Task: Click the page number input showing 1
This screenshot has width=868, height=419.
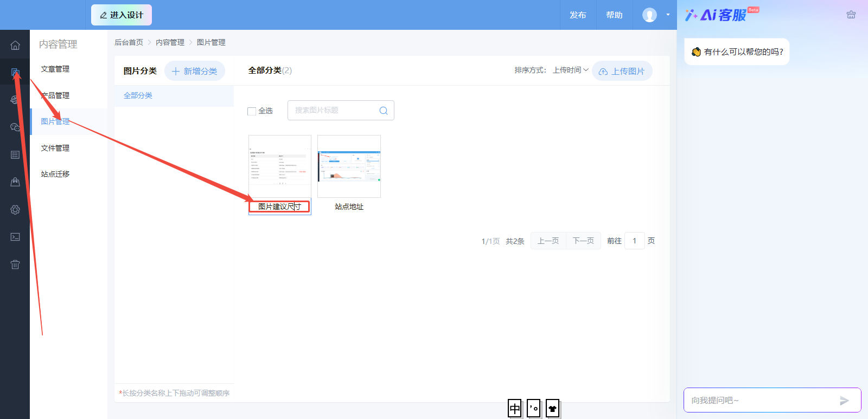Action: point(635,241)
